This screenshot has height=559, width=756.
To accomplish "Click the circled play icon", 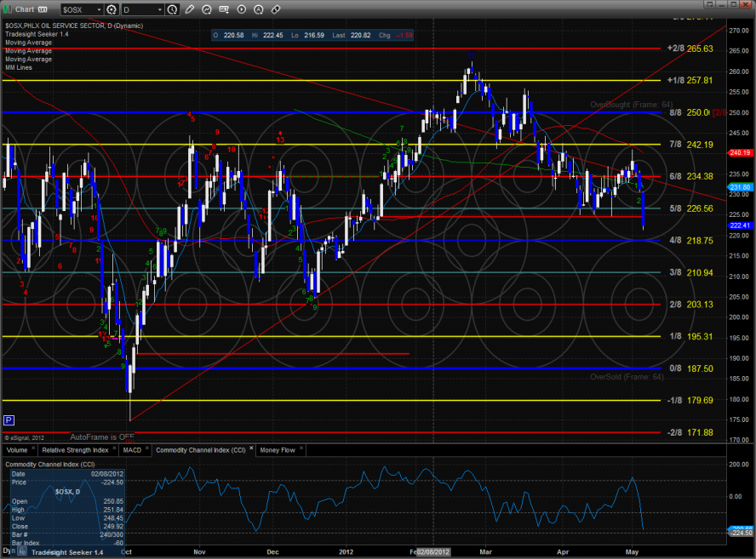I will click(x=242, y=9).
